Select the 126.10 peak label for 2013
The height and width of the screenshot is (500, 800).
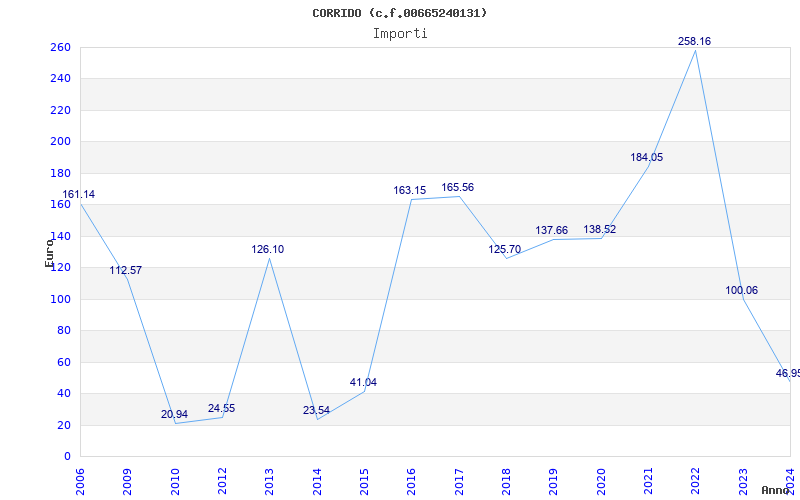click(268, 249)
